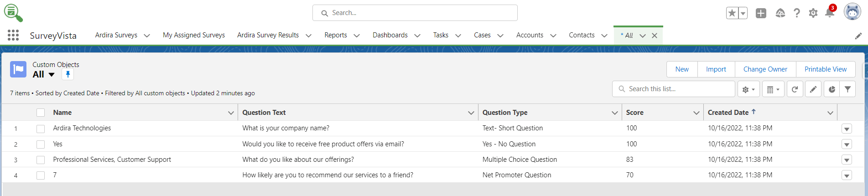868x196 pixels.
Task: Click the Global Actions plus icon
Action: pyautogui.click(x=761, y=13)
